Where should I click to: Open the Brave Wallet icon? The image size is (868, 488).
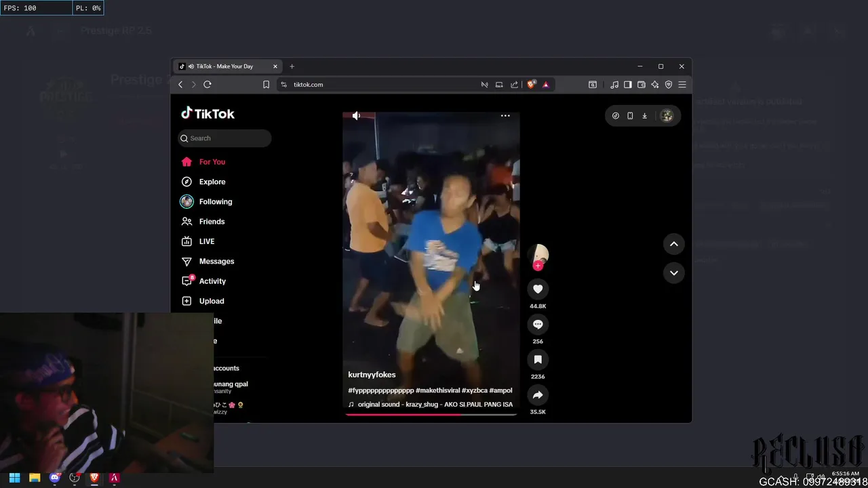[x=642, y=85]
